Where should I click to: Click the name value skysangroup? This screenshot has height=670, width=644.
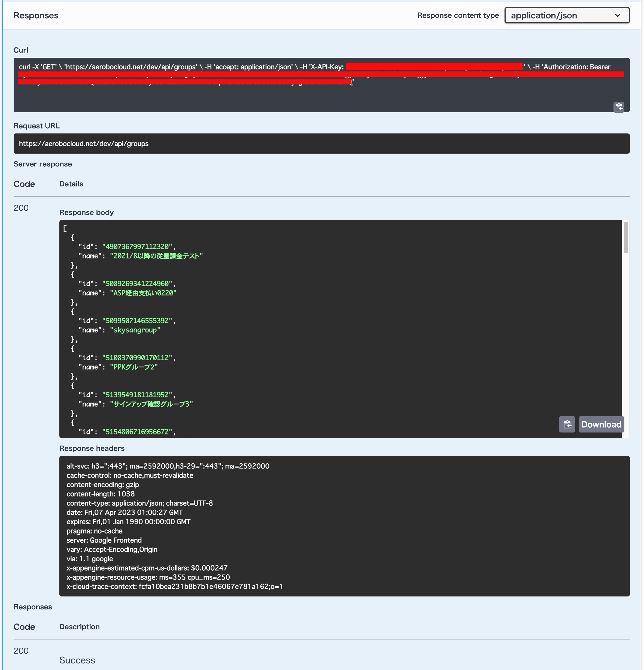[135, 330]
